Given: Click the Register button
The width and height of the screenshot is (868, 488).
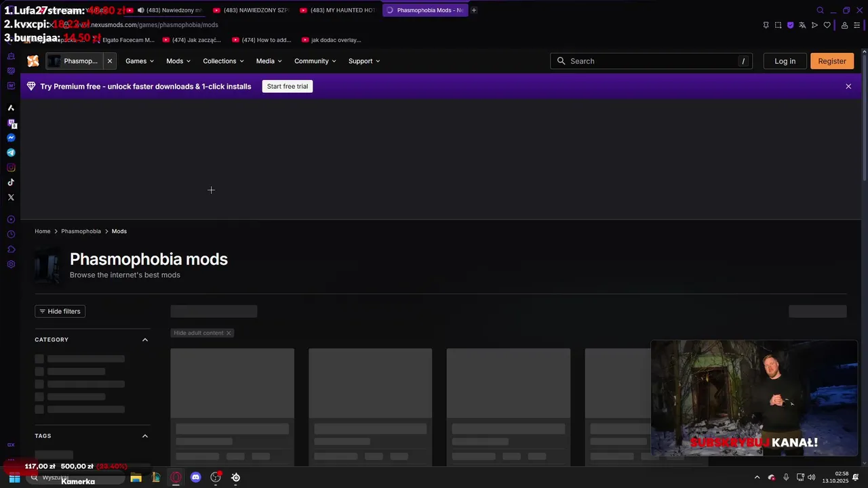Looking at the screenshot, I should [831, 61].
